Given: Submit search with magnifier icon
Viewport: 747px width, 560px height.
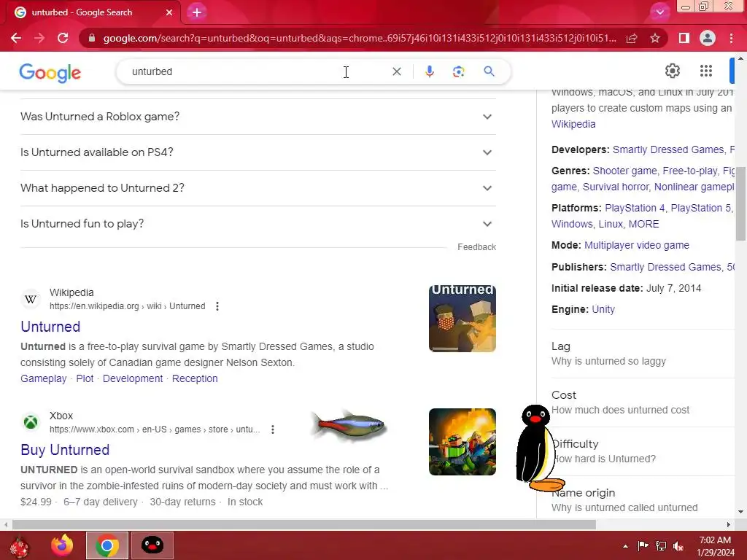Looking at the screenshot, I should pyautogui.click(x=489, y=71).
